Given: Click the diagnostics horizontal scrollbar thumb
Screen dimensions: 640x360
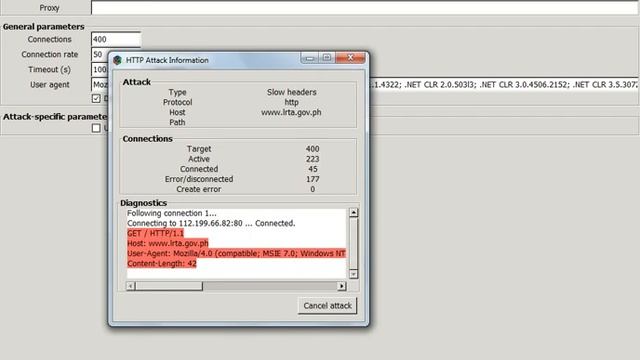Looking at the screenshot, I should click(x=169, y=286).
